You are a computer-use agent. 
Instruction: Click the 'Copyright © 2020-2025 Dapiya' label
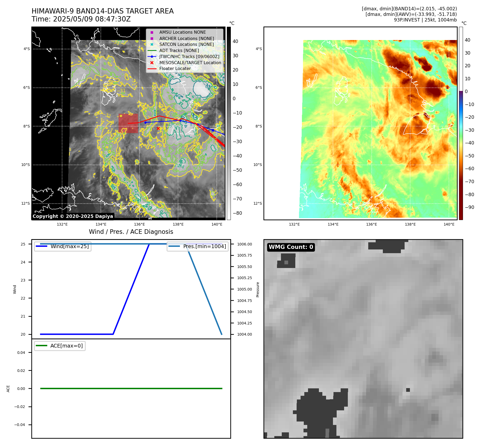[73, 216]
